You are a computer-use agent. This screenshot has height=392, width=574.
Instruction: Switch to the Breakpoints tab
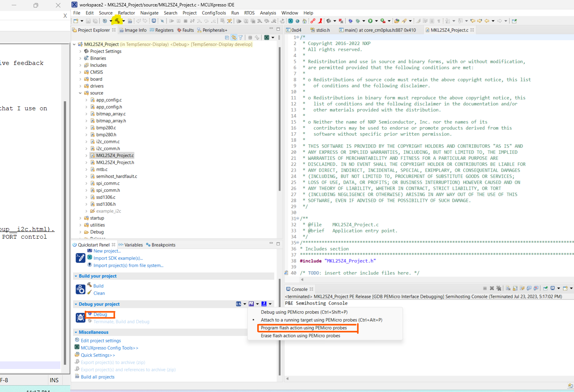tap(160, 245)
